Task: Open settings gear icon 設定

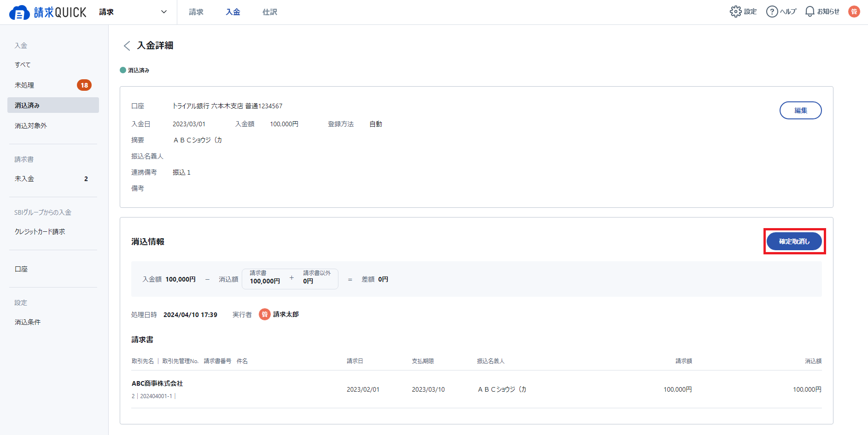Action: click(743, 12)
